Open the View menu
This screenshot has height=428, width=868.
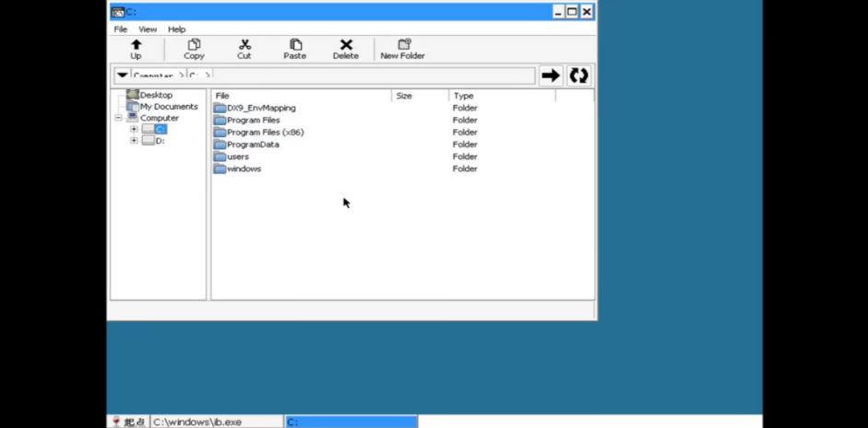(x=147, y=29)
